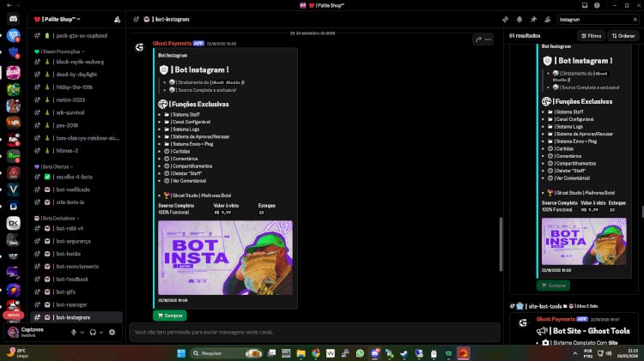Open WhatsApp from the taskbar
The image size is (644, 361).
tap(360, 353)
